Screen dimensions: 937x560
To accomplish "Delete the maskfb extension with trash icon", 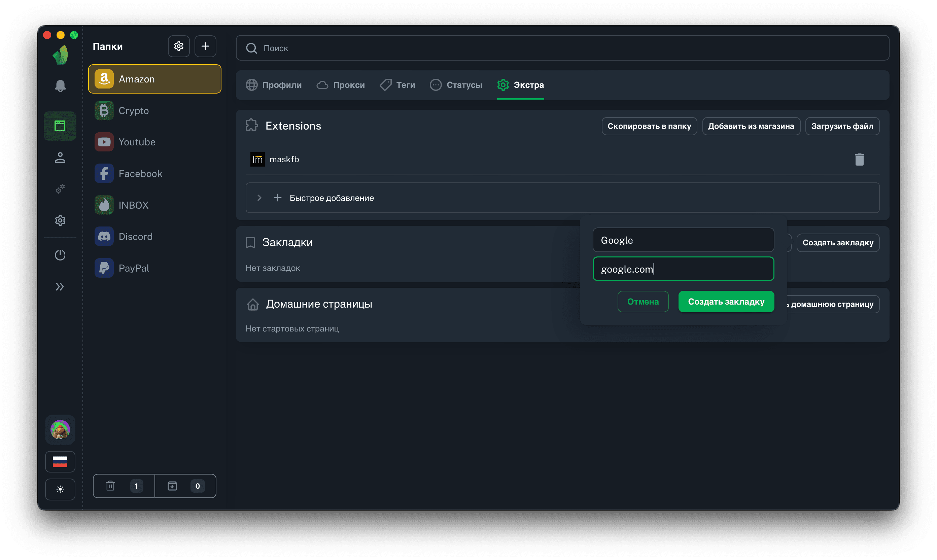I will pyautogui.click(x=859, y=160).
